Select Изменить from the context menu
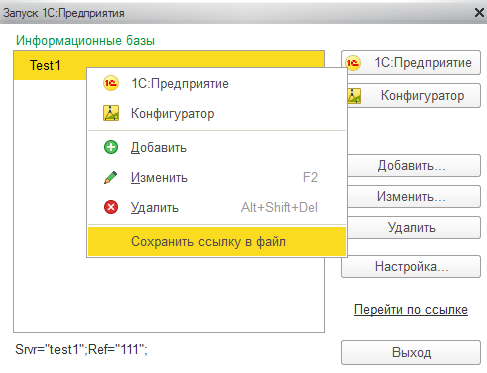This screenshot has width=487, height=373. [217, 177]
